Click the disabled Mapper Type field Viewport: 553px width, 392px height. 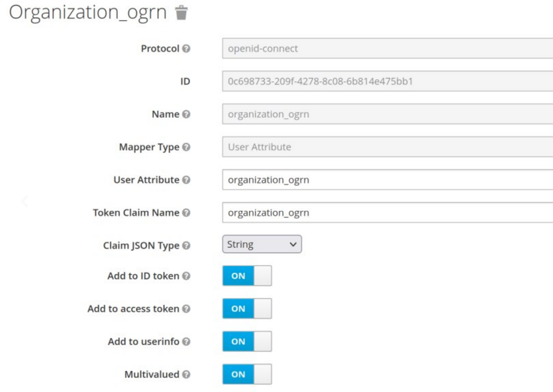pos(387,147)
